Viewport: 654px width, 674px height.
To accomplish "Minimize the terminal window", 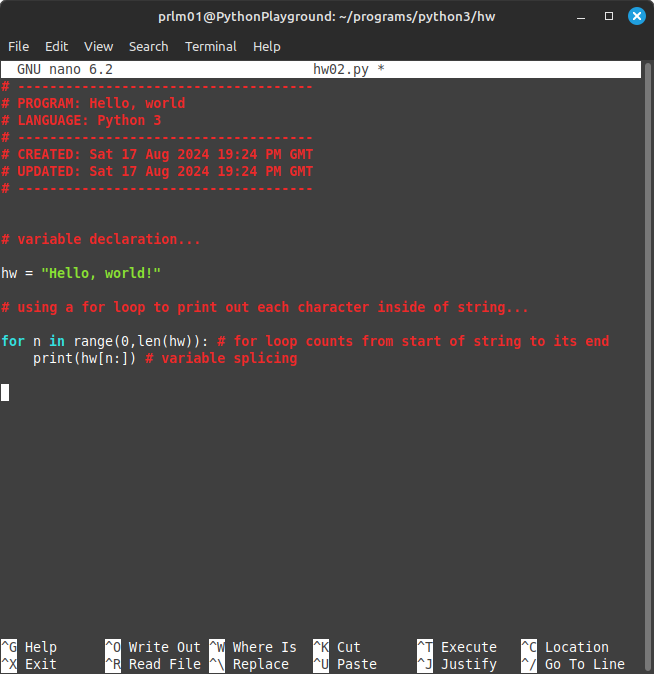I will pyautogui.click(x=581, y=17).
